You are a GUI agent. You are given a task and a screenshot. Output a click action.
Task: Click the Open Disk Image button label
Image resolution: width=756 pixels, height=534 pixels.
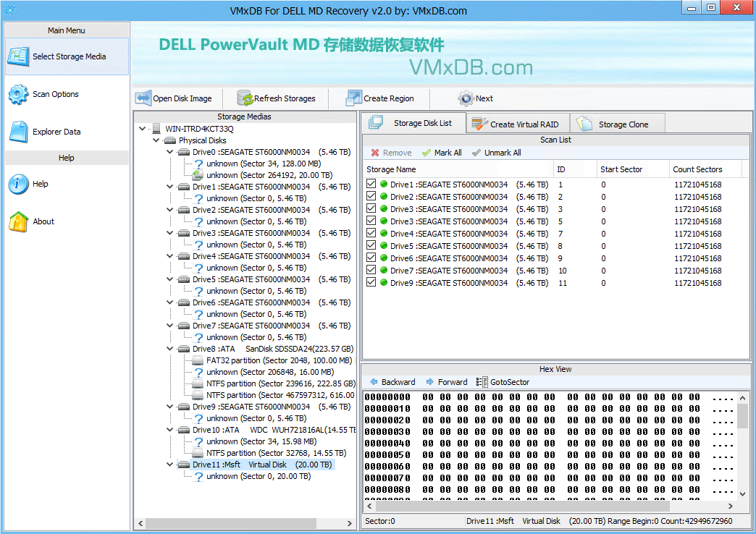[182, 98]
